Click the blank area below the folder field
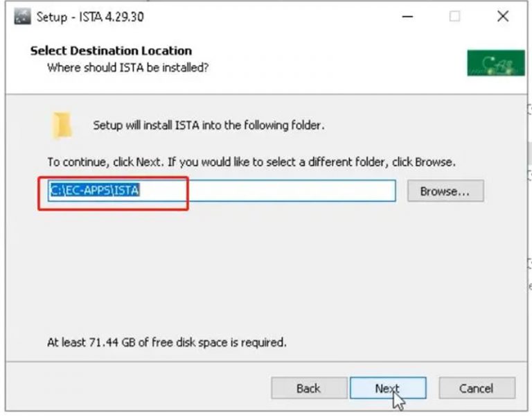 point(263,270)
